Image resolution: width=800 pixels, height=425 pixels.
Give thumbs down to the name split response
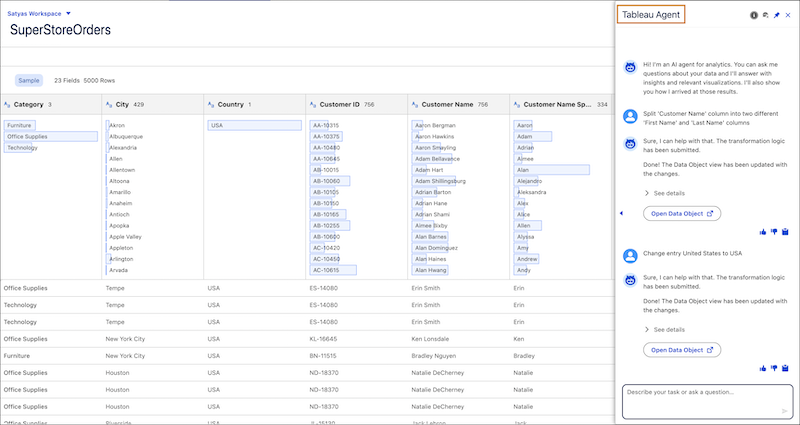pos(774,232)
